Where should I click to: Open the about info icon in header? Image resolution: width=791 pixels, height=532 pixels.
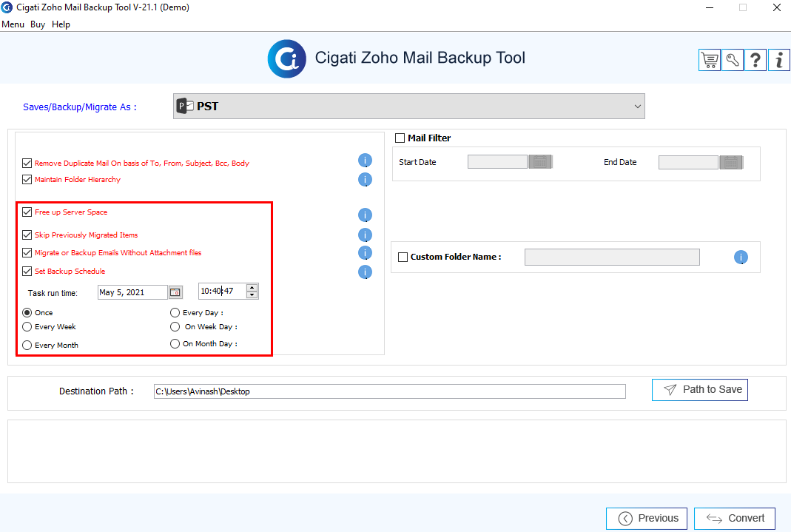[x=779, y=60]
